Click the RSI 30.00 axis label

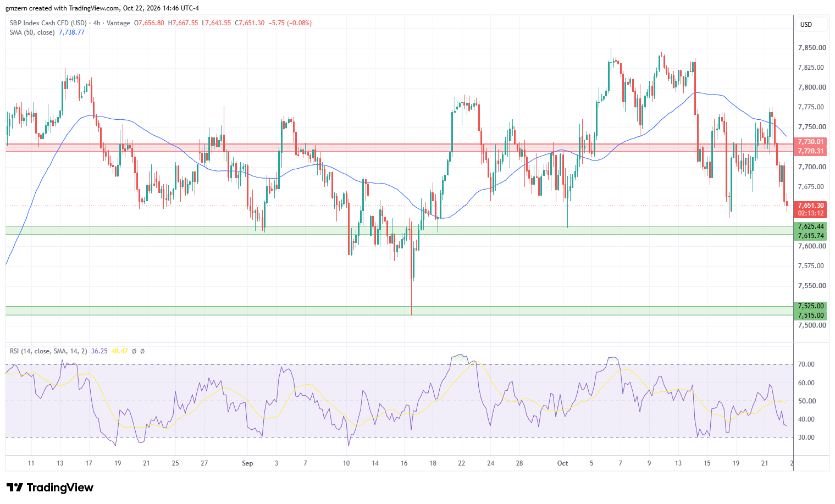(806, 437)
